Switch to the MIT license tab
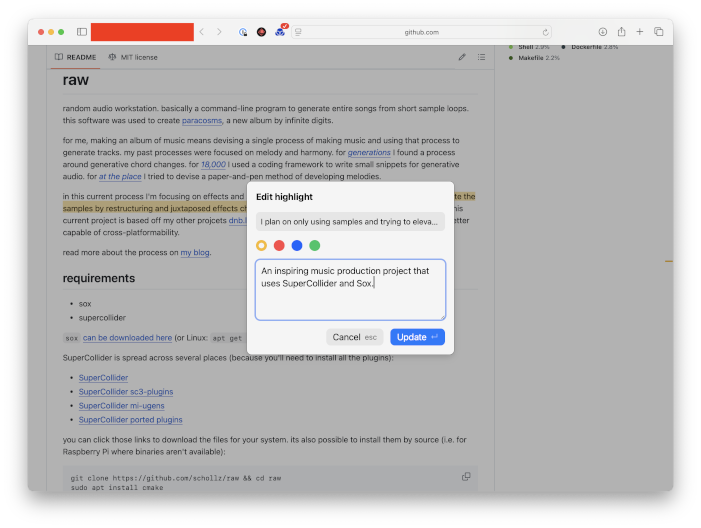 tap(133, 57)
